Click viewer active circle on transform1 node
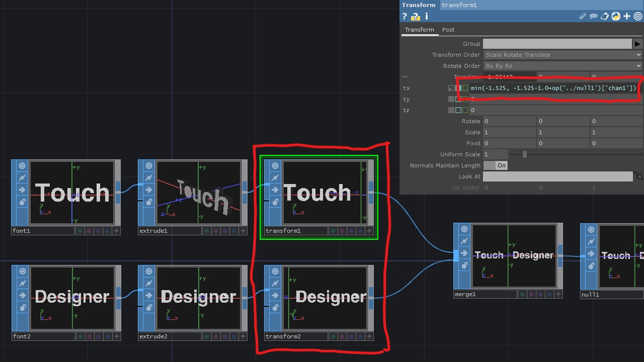Viewport: 644px width, 362px height. pyautogui.click(x=275, y=166)
